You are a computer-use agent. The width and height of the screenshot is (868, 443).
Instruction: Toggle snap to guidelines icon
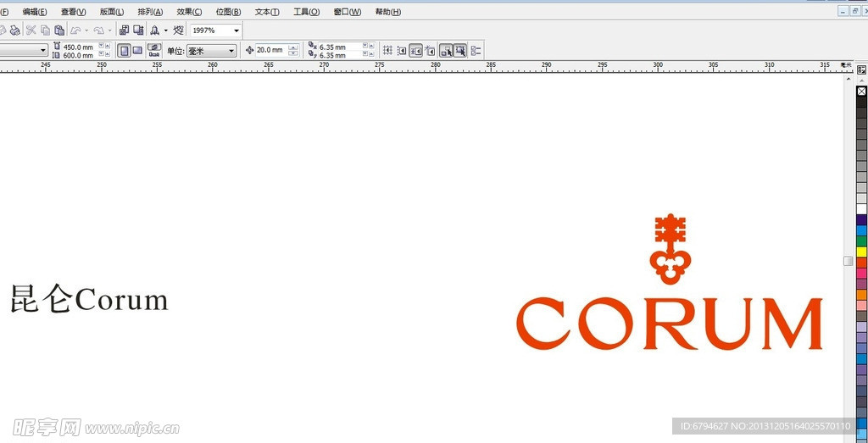coord(402,51)
